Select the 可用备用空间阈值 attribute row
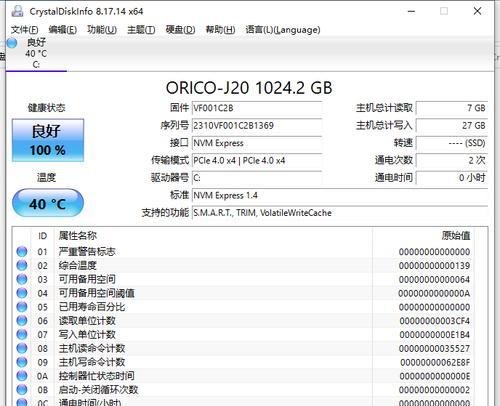Screen dimensions: 500x406 [243, 293]
